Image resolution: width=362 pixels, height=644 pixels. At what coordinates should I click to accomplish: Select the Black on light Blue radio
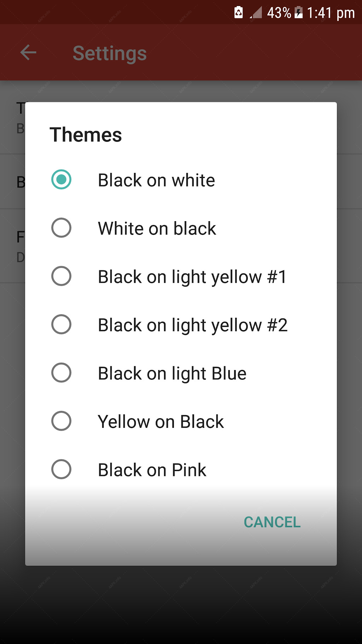point(61,373)
